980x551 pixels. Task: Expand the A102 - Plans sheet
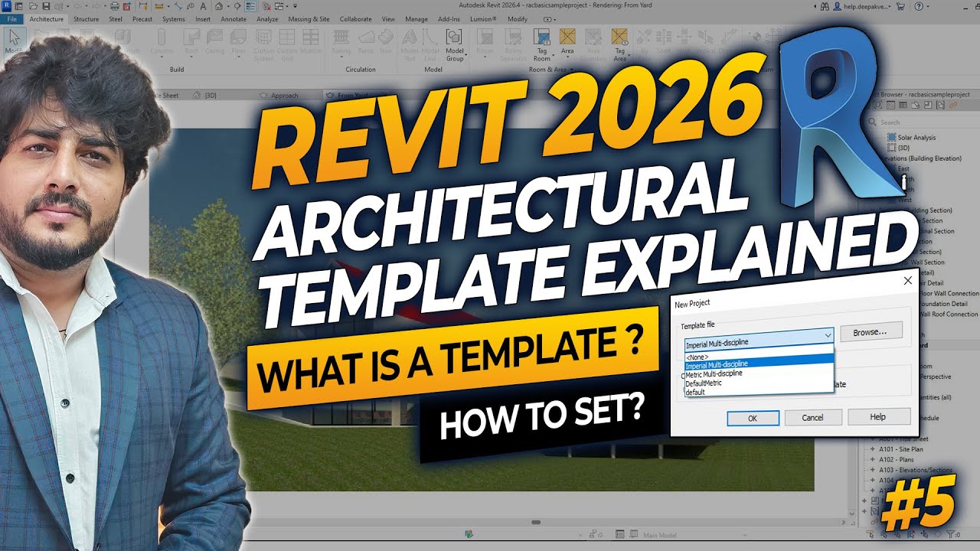[x=871, y=460]
